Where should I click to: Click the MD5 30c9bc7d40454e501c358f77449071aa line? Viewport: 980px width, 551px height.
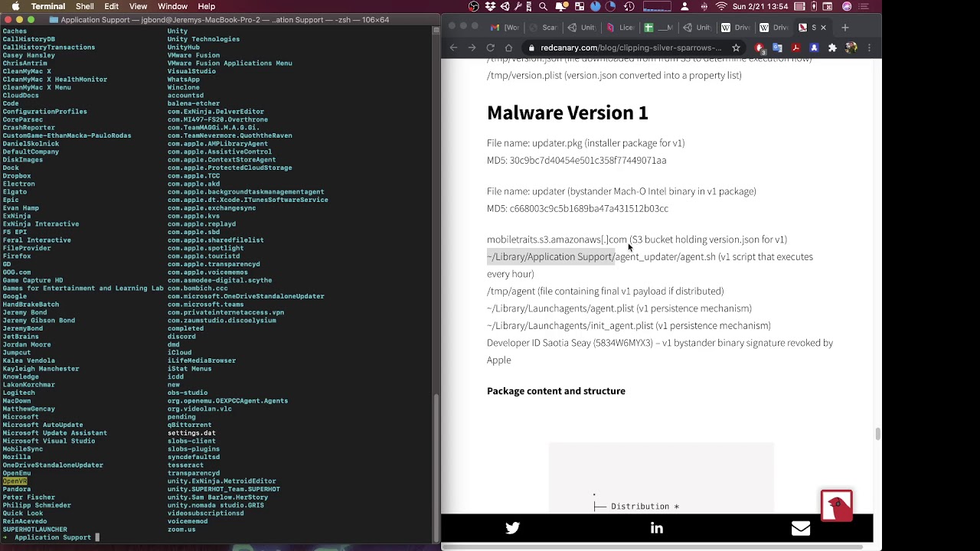coord(577,161)
